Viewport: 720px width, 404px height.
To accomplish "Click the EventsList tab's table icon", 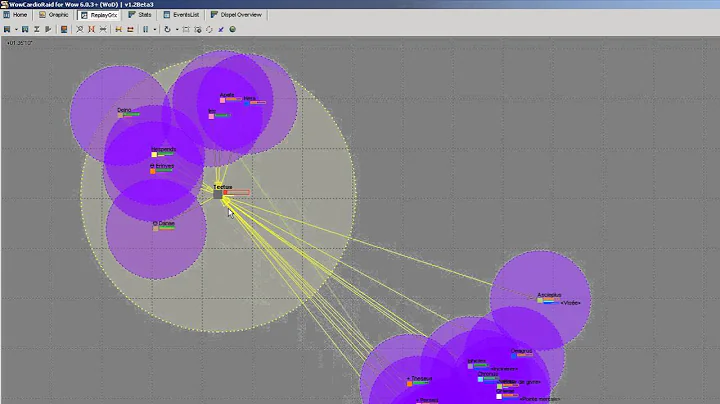I will [167, 15].
